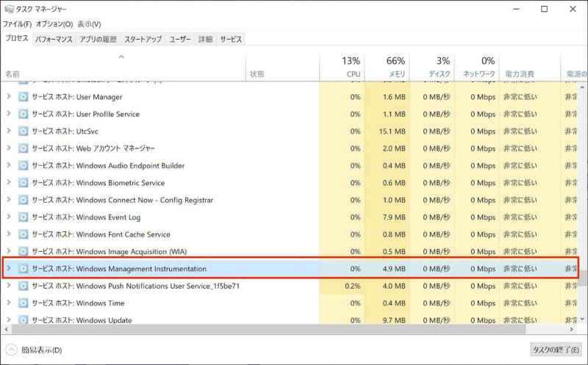The height and width of the screenshot is (365, 588).
Task: Click vertical scrollbar up arrow
Action: 582,87
